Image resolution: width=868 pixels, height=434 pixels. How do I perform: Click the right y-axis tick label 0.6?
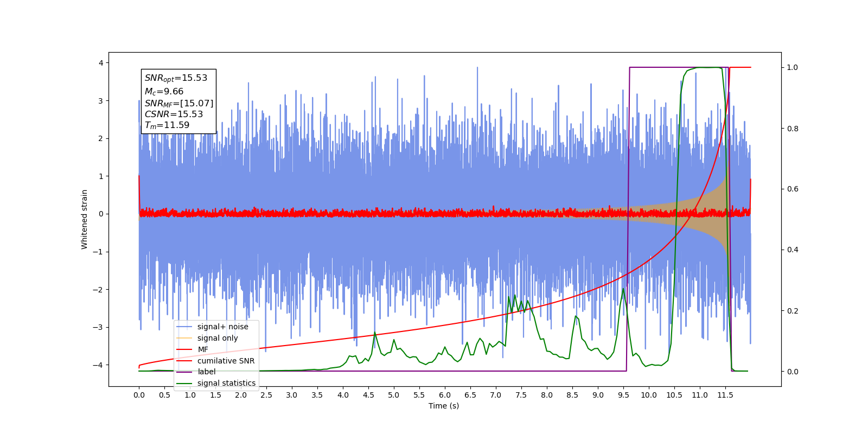coord(793,189)
